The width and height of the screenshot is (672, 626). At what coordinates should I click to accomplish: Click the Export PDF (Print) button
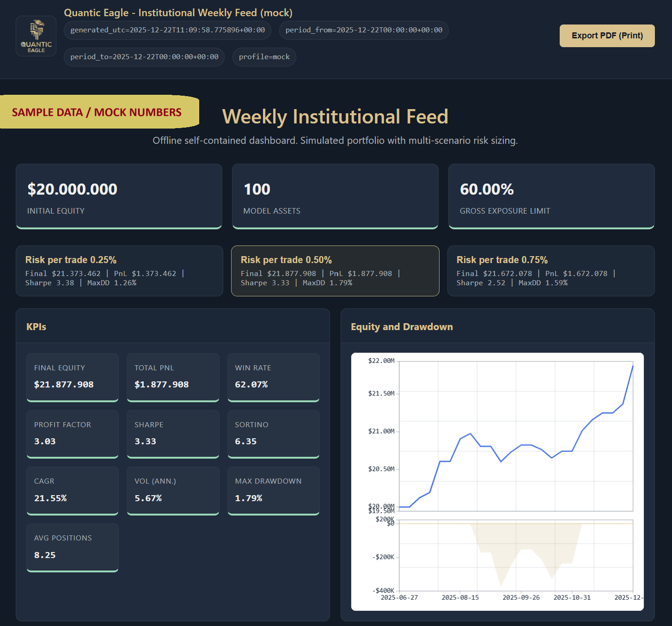[607, 36]
